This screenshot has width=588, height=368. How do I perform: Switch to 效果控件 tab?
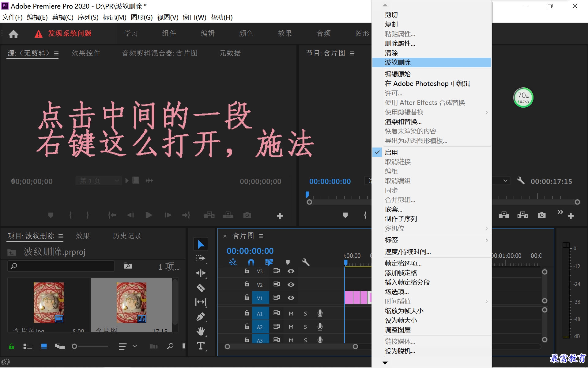[x=86, y=53]
